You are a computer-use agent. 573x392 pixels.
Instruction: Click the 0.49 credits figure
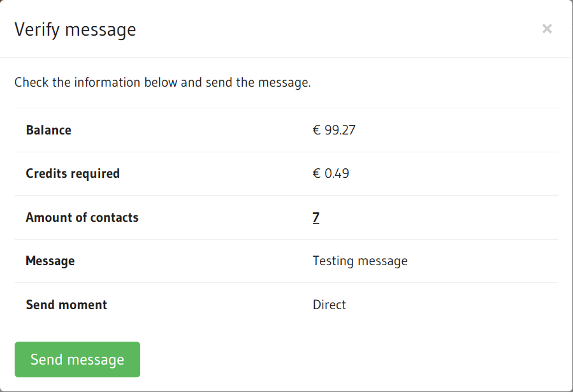click(x=337, y=173)
